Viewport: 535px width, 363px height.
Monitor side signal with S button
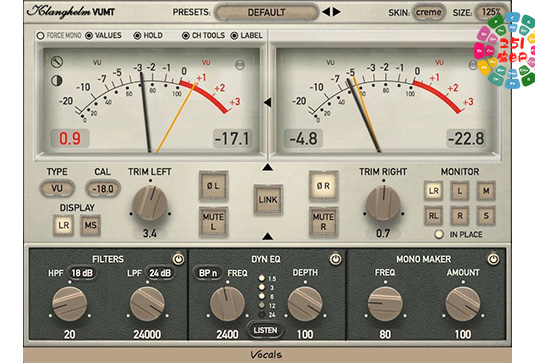tap(486, 216)
